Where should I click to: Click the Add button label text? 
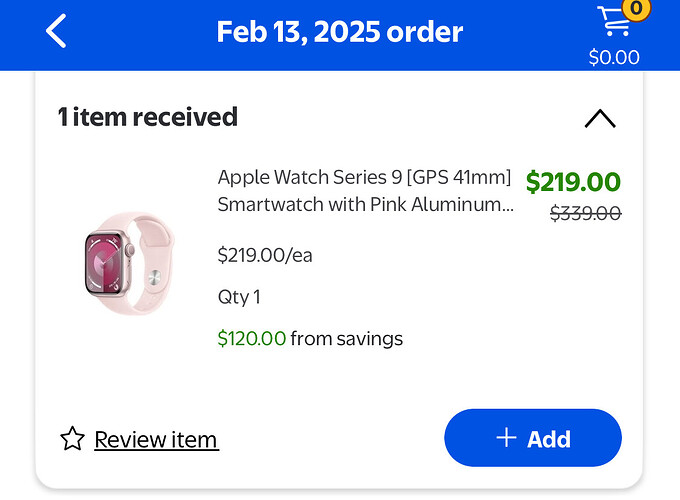tap(549, 439)
